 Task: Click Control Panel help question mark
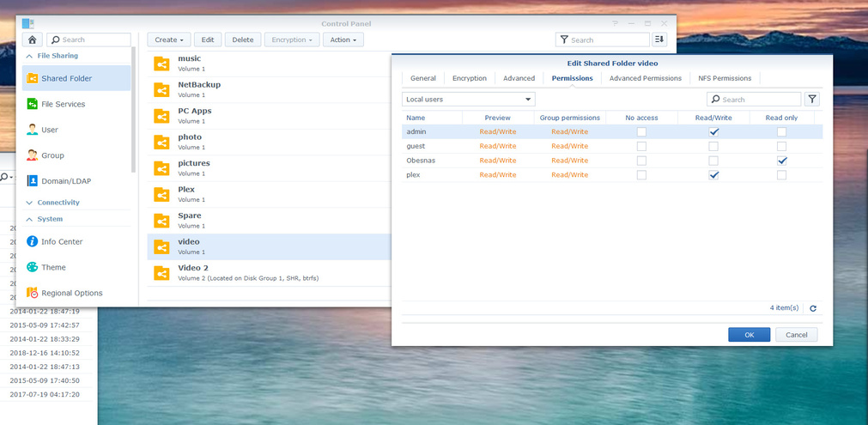coord(615,23)
